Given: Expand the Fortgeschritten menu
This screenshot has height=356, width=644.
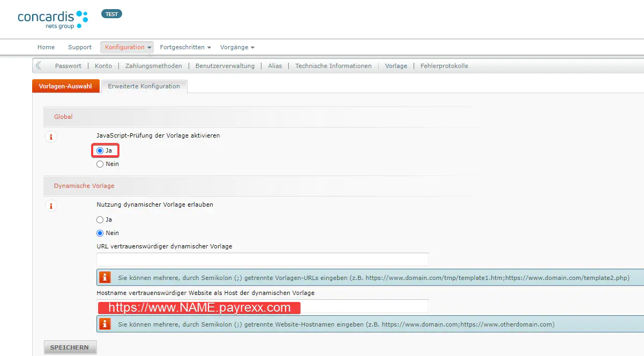Looking at the screenshot, I should (x=185, y=47).
